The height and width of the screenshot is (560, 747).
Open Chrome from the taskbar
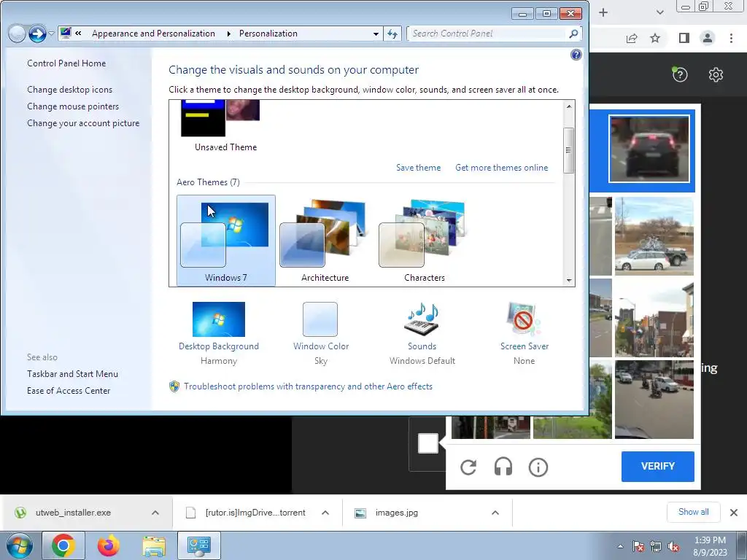click(x=63, y=545)
